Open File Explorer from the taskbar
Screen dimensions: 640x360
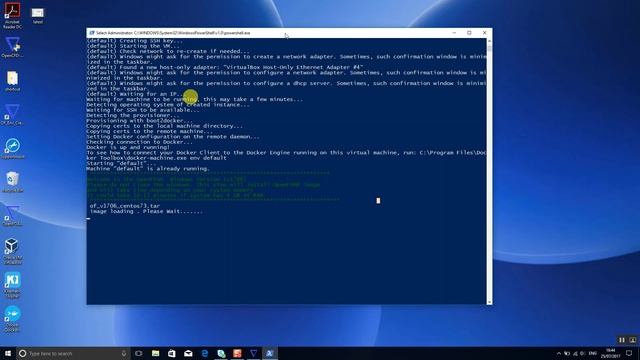click(x=156, y=353)
